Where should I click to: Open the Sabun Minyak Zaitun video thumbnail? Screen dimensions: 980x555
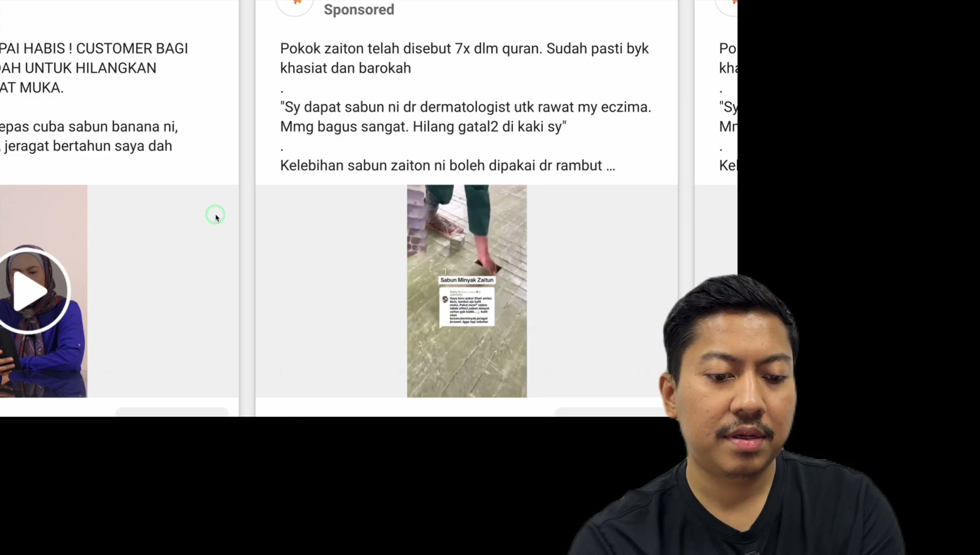point(467,291)
